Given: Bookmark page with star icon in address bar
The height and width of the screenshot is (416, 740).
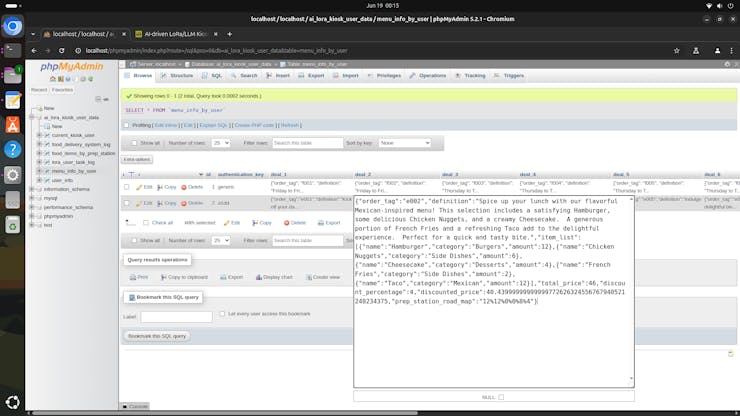Looking at the screenshot, I should click(x=677, y=51).
